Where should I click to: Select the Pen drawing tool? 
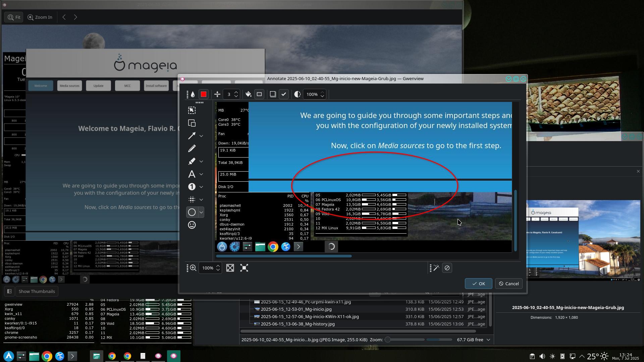coord(192,148)
